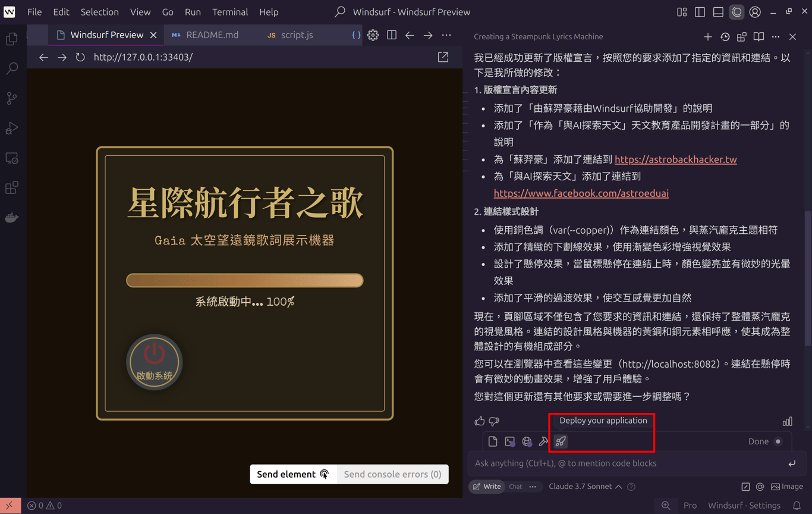Split the editor to the right
The width and height of the screenshot is (812, 514).
tap(391, 35)
